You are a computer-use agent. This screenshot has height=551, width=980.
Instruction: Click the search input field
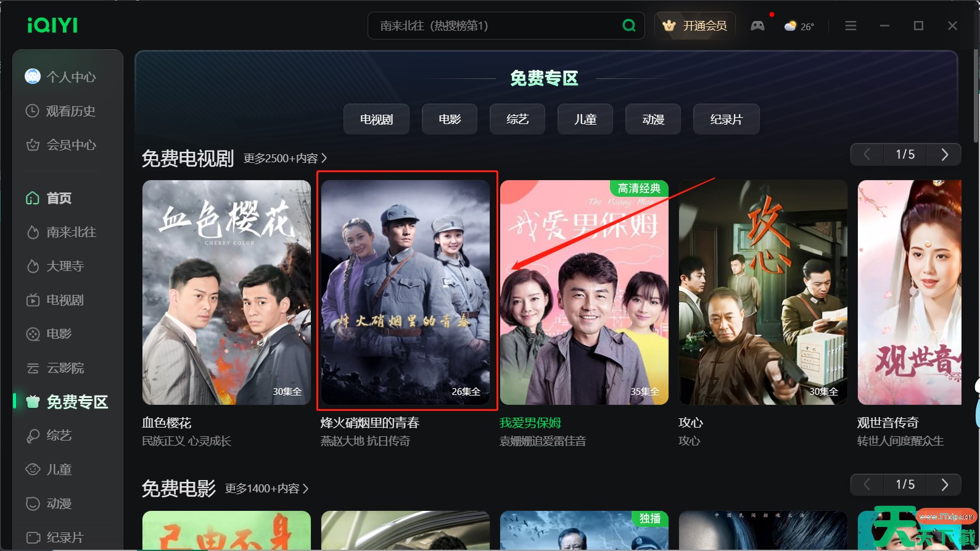(x=496, y=26)
